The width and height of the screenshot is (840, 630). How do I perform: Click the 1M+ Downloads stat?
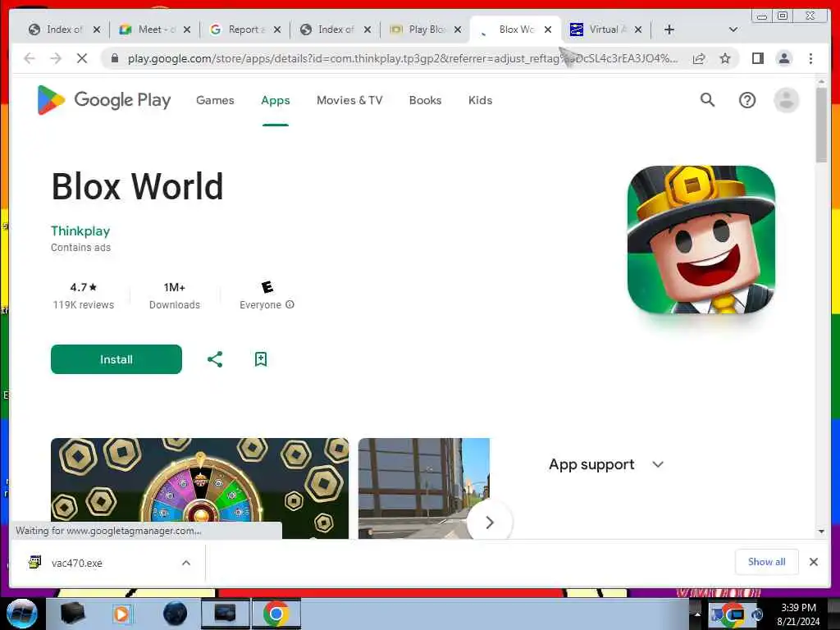point(175,295)
